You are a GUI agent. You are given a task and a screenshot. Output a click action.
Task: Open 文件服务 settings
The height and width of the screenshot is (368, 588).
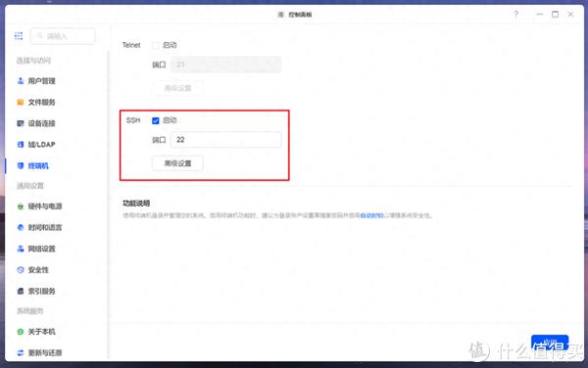coord(36,102)
